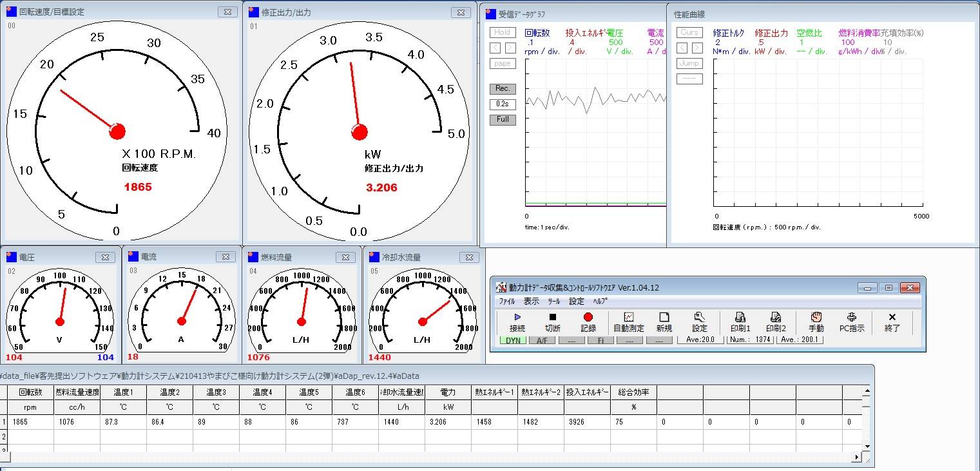Close the 冷却水流量 gauge window

tap(469, 256)
